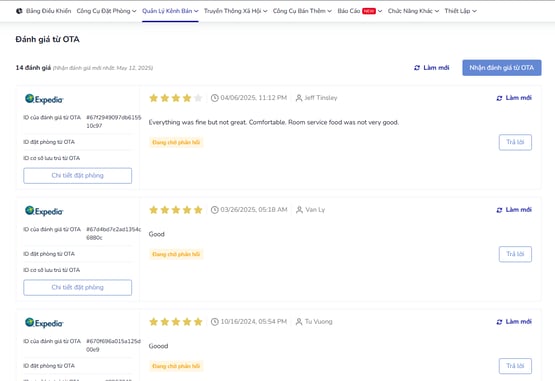Click top Làm mới refresh icon near header

417,68
